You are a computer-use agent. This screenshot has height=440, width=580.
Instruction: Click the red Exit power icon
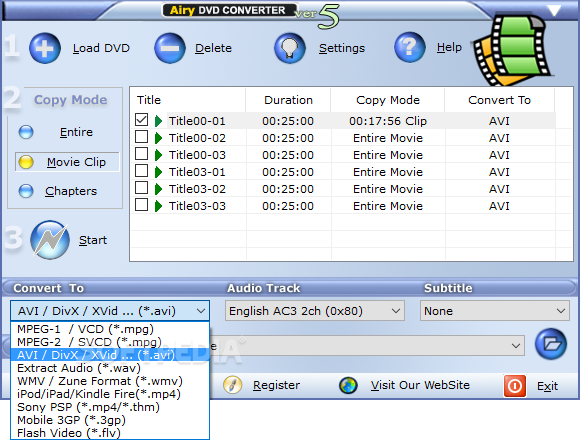(x=515, y=386)
